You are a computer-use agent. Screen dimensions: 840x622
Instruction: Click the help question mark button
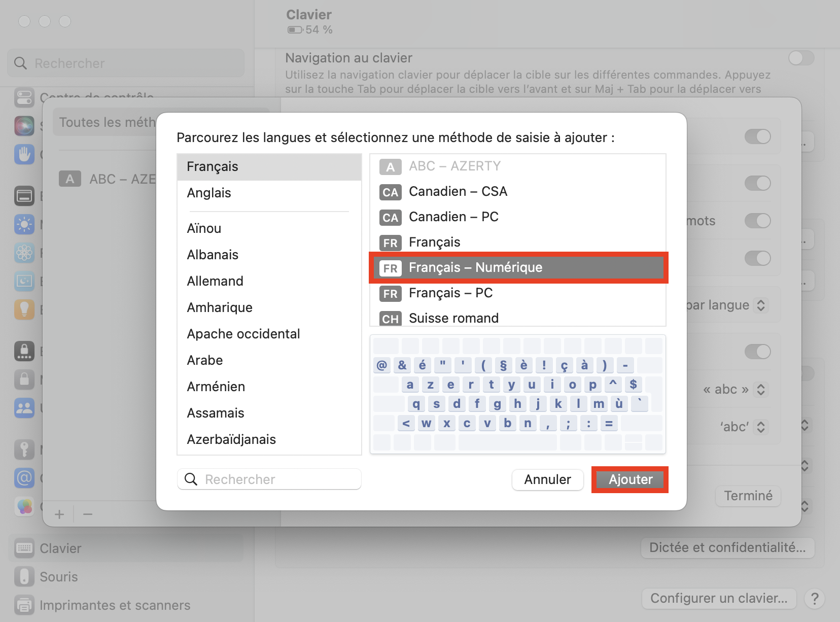coord(815,599)
